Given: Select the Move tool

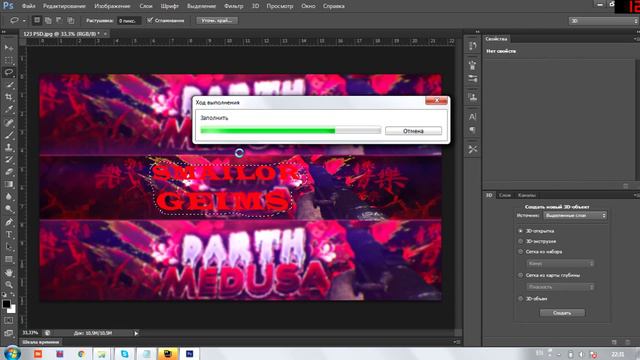Looking at the screenshot, I should click(9, 48).
